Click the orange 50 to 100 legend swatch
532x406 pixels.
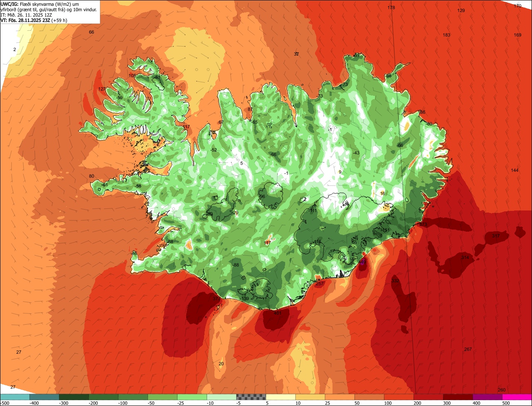369,397
